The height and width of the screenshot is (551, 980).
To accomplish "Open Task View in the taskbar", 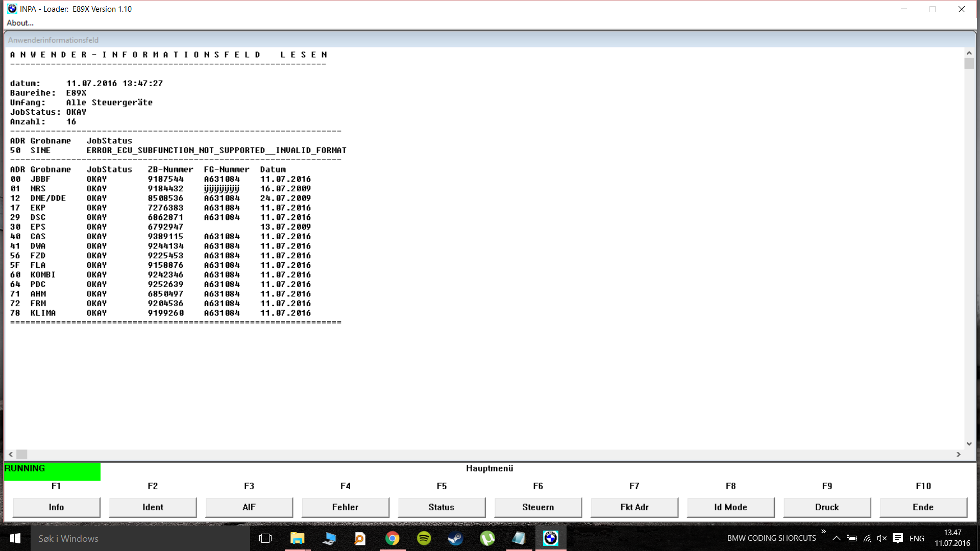I will point(265,538).
